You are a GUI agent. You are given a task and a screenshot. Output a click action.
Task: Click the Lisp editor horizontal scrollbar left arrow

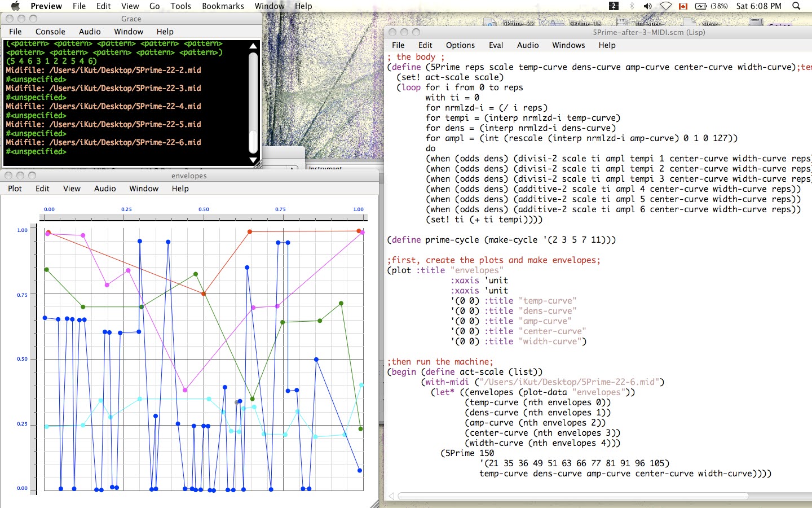391,496
